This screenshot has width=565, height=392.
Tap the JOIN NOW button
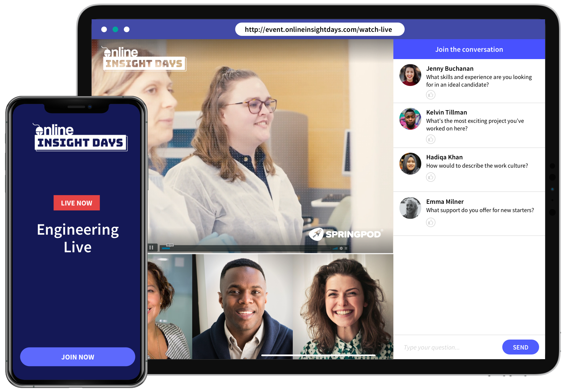77,357
